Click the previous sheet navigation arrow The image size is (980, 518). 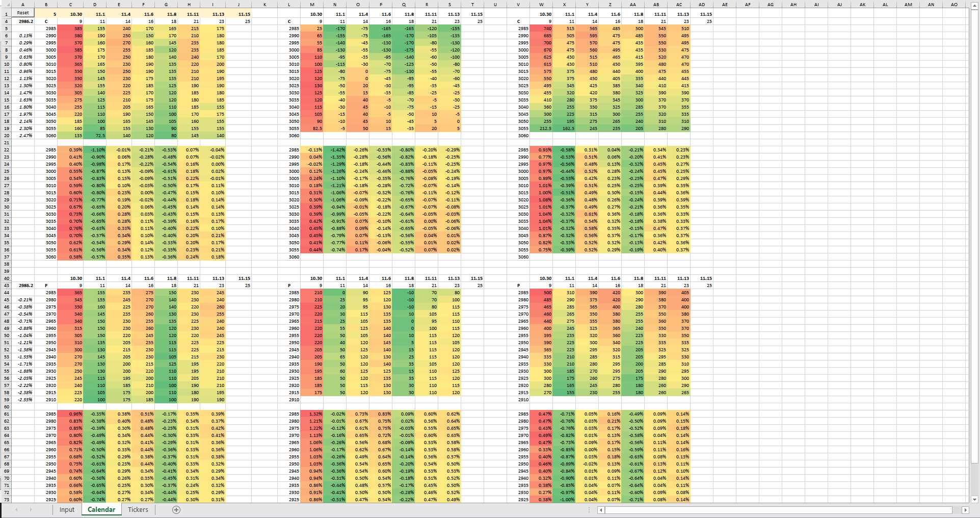16,510
